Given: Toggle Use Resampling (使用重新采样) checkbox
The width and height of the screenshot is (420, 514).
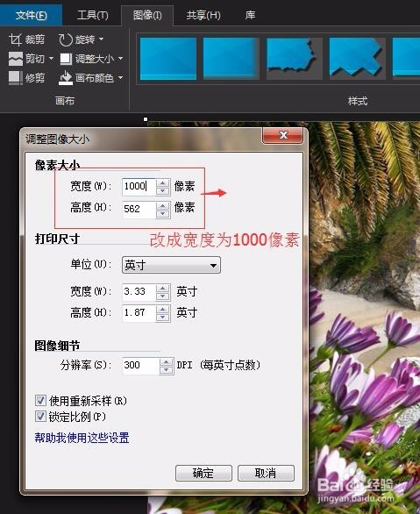Looking at the screenshot, I should 40,400.
